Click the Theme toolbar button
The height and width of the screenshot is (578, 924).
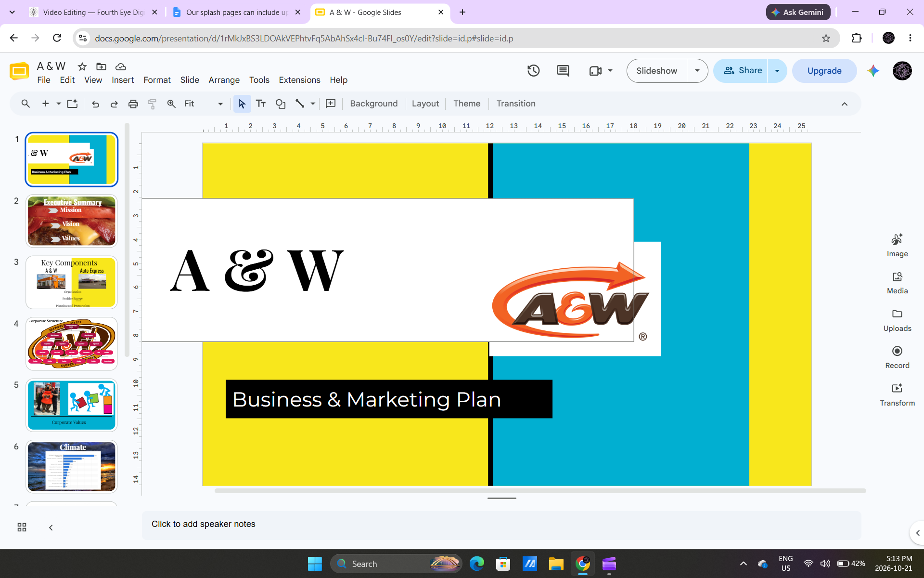coord(466,104)
